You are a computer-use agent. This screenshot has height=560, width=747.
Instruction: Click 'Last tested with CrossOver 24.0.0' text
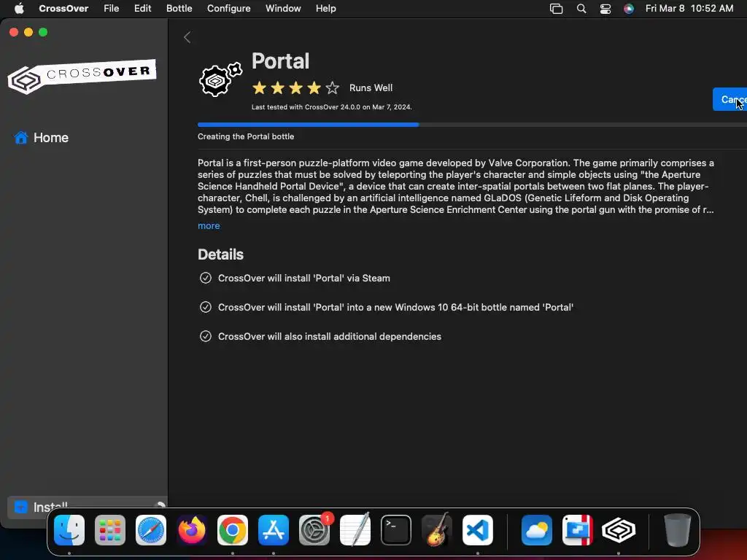tap(332, 107)
